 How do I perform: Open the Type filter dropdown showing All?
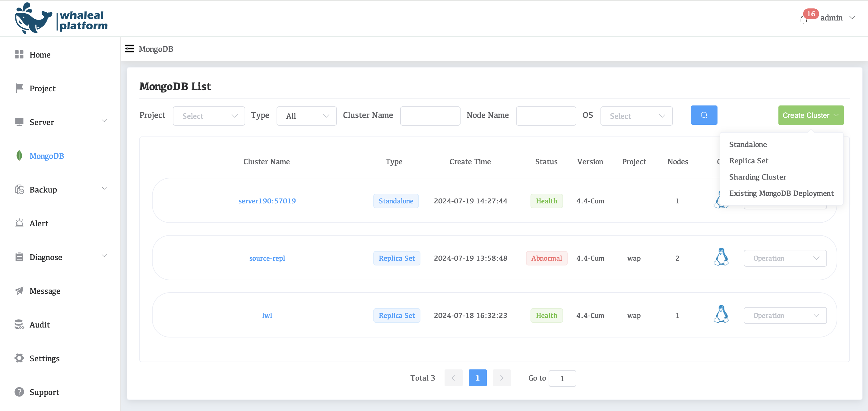tap(306, 116)
